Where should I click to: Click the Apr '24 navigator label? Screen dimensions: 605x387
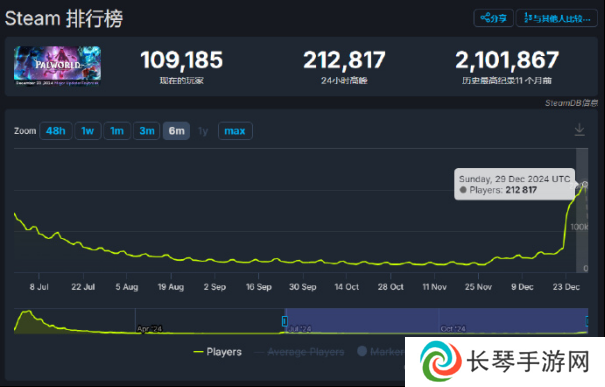[x=149, y=329]
